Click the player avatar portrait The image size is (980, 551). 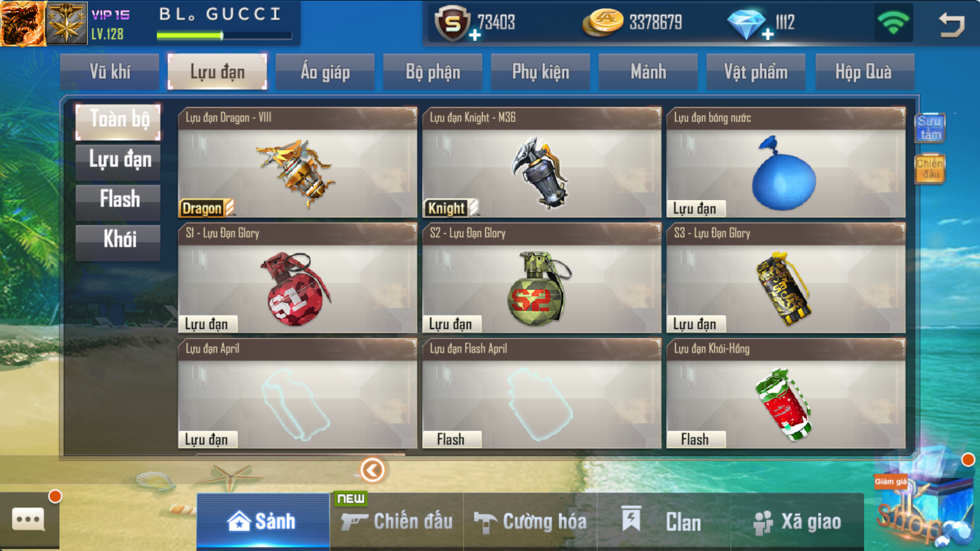coord(23,23)
